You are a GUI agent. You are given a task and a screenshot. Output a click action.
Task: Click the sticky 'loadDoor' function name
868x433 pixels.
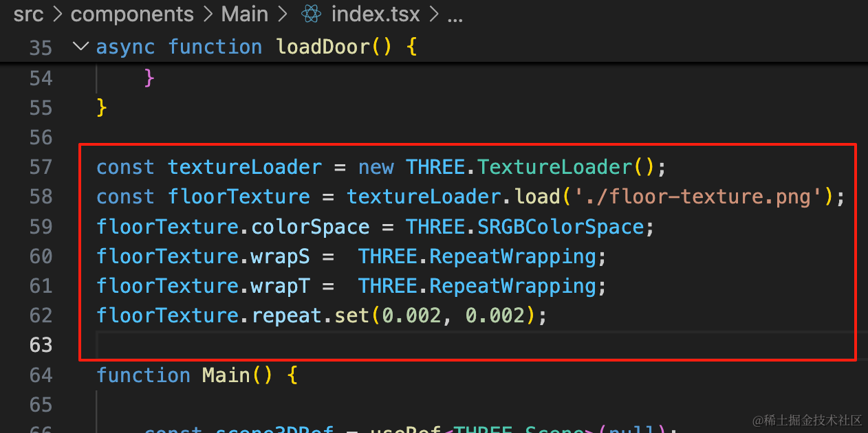(323, 47)
